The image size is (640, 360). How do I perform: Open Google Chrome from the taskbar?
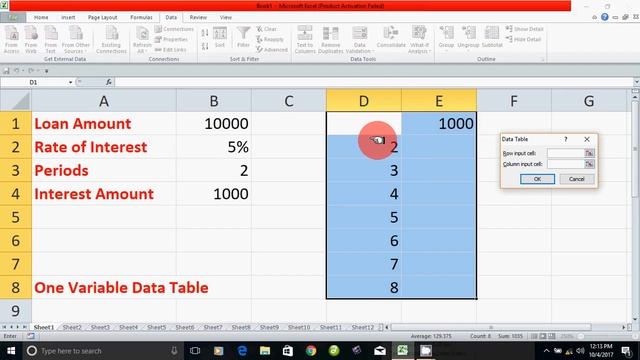point(311,351)
